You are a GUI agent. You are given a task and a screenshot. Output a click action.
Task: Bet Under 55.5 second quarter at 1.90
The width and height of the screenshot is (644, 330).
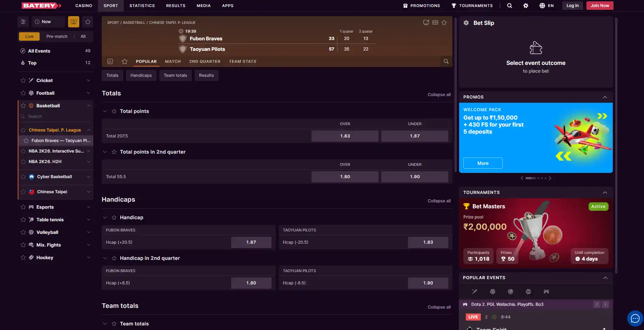point(415,177)
